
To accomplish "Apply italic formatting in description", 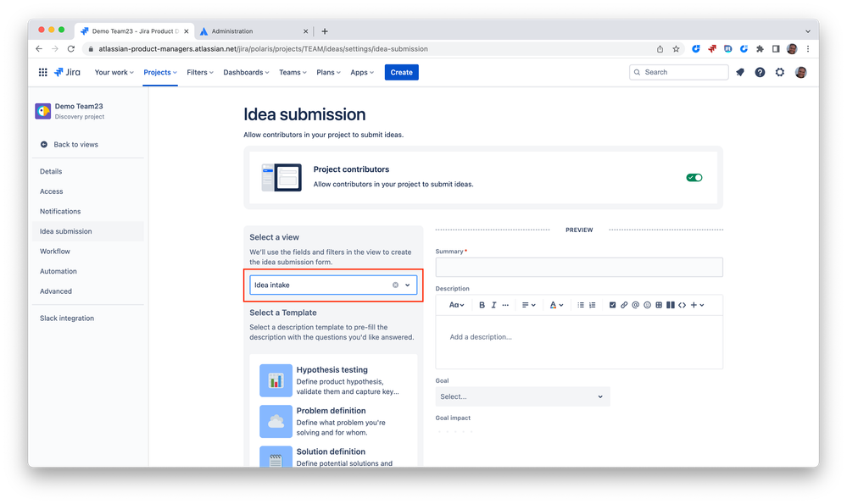I will pyautogui.click(x=493, y=305).
